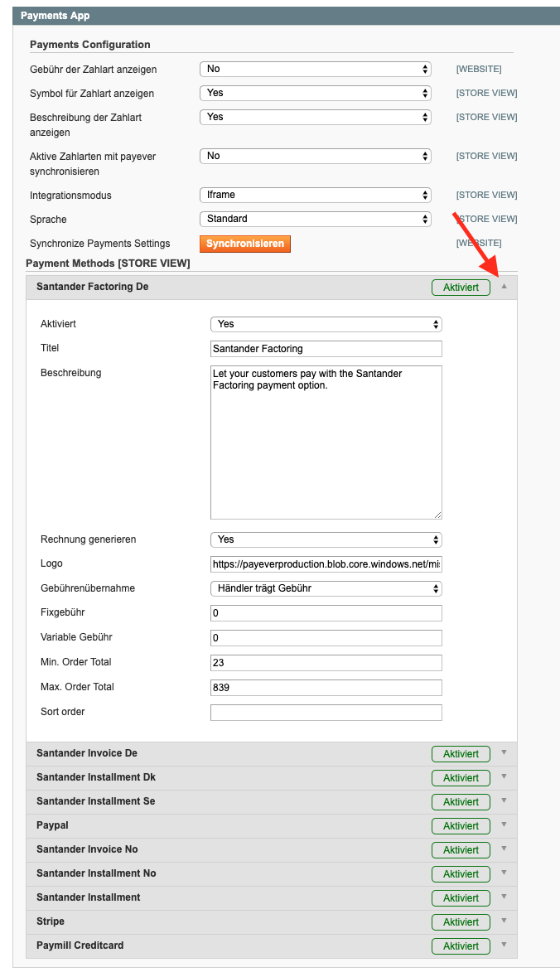The image size is (560, 972).
Task: Click the 'Santander Installment No' header
Action: (x=272, y=874)
